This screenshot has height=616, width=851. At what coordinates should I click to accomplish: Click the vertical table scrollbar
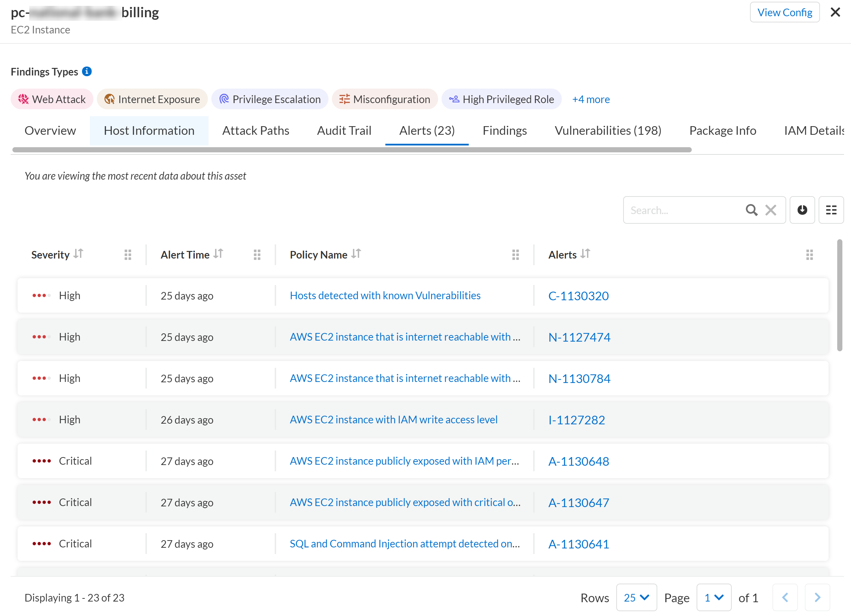839,295
